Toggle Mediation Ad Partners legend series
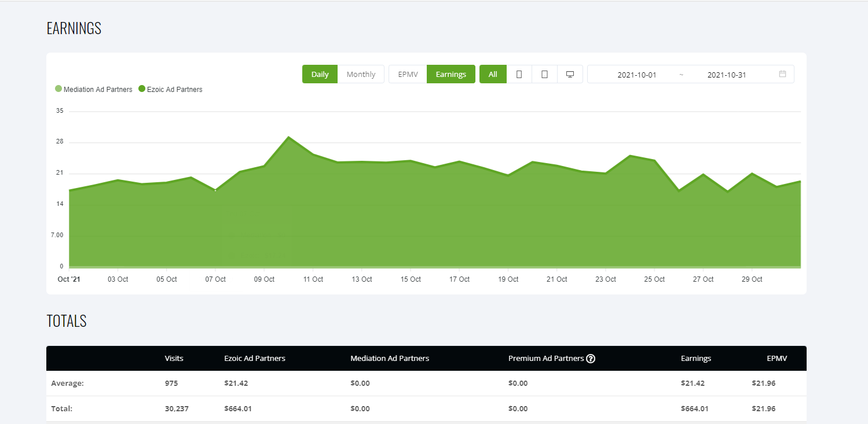Image resolution: width=868 pixels, height=424 pixels. click(x=93, y=89)
